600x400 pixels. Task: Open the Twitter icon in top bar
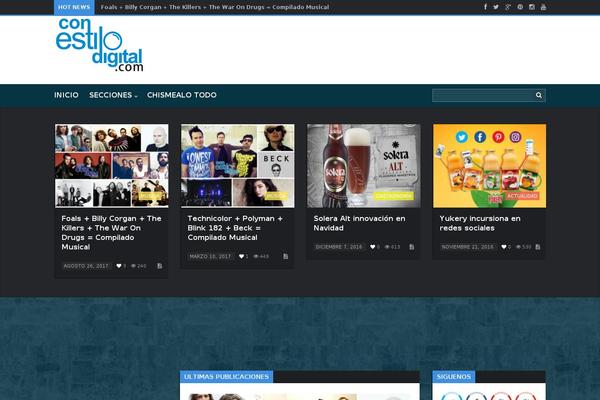(496, 7)
